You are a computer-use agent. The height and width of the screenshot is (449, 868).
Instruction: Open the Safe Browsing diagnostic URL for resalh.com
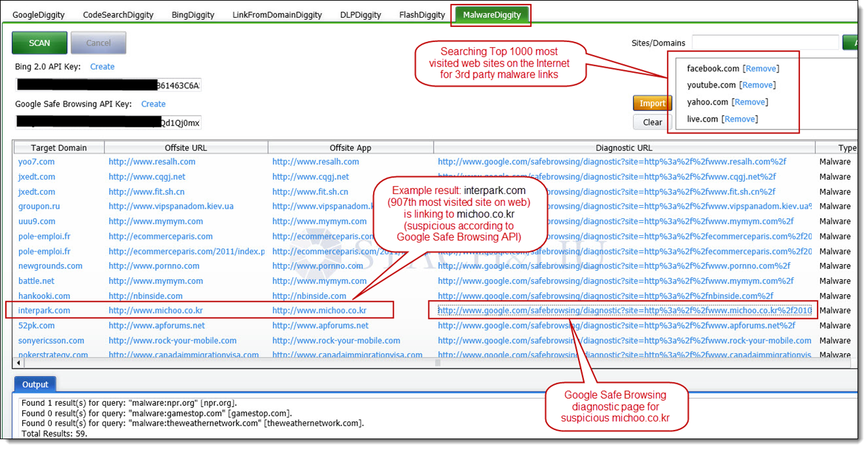612,162
